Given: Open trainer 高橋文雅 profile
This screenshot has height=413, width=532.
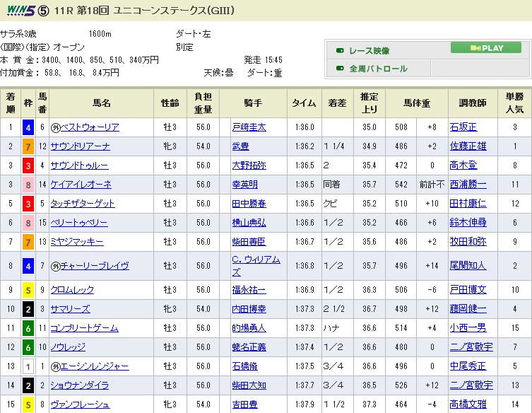Looking at the screenshot, I should [x=468, y=405].
